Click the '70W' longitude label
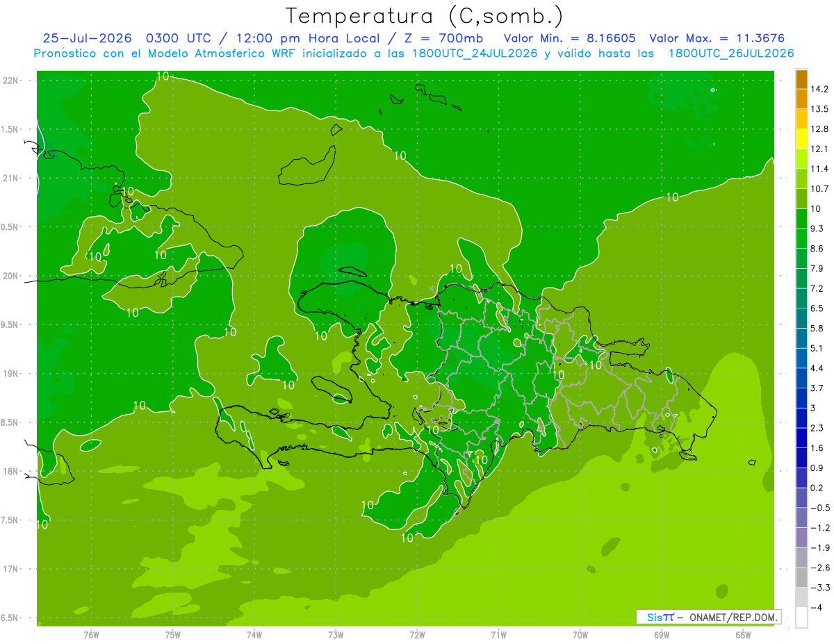This screenshot has width=834, height=644. [580, 635]
